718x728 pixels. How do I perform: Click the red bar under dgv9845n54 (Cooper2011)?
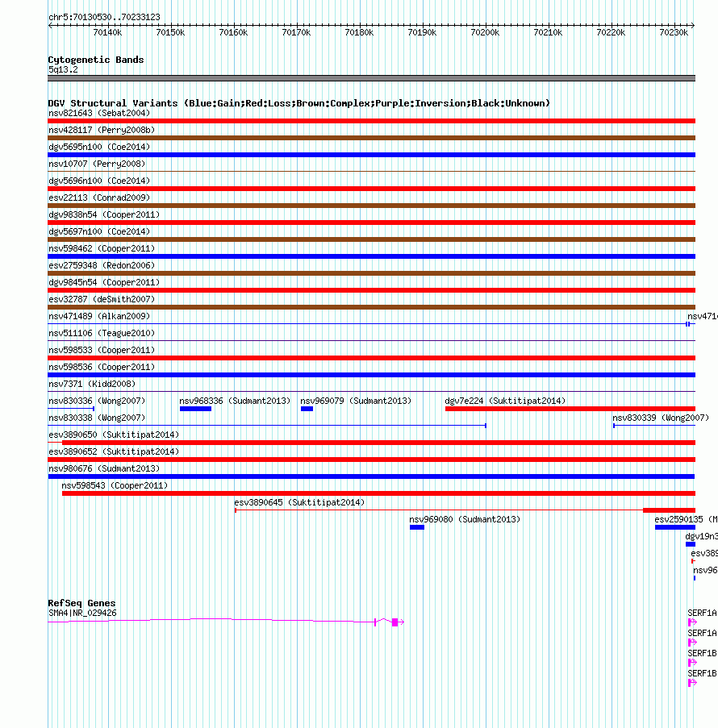tap(371, 290)
